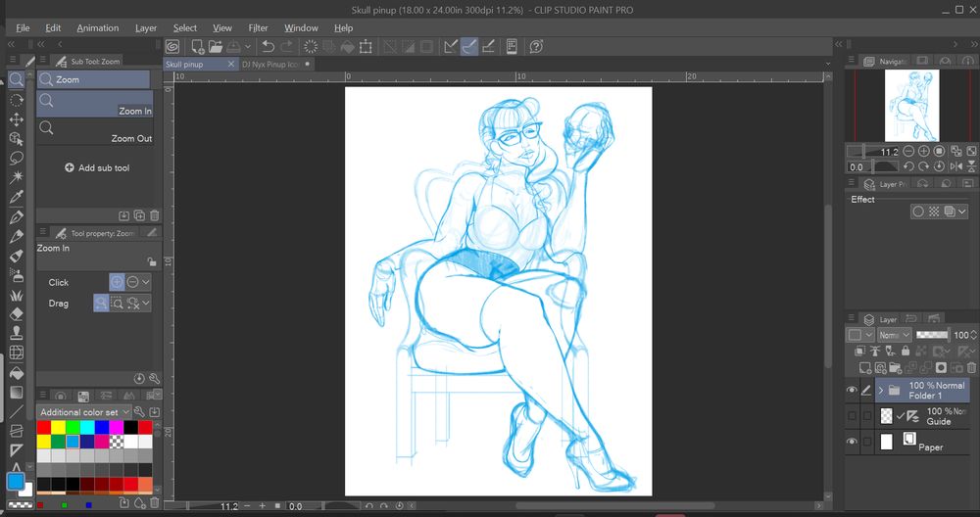Pick the yellow swatch in top row

(58, 428)
